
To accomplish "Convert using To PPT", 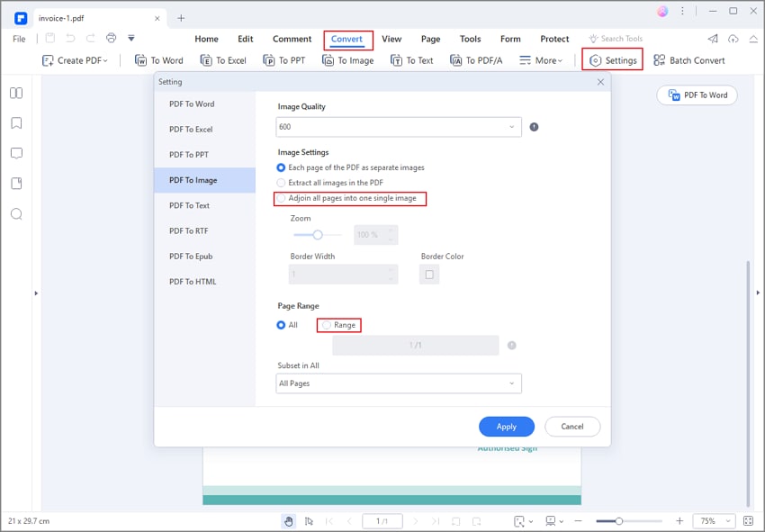I will 283,60.
